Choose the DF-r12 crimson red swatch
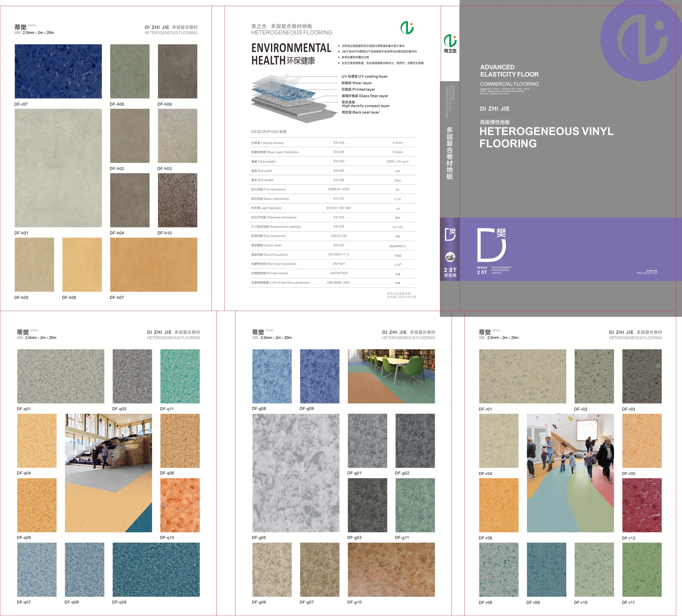682x616 pixels. pyautogui.click(x=642, y=505)
